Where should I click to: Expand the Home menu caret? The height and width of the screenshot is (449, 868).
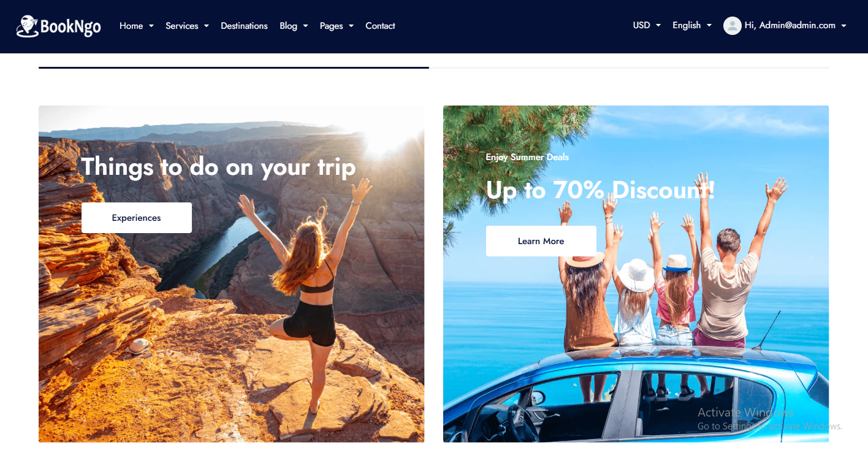[x=151, y=26]
